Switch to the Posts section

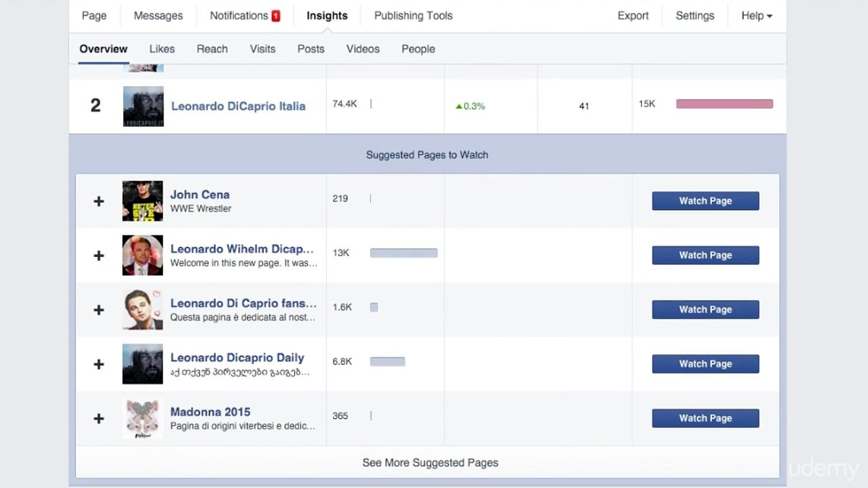tap(311, 49)
